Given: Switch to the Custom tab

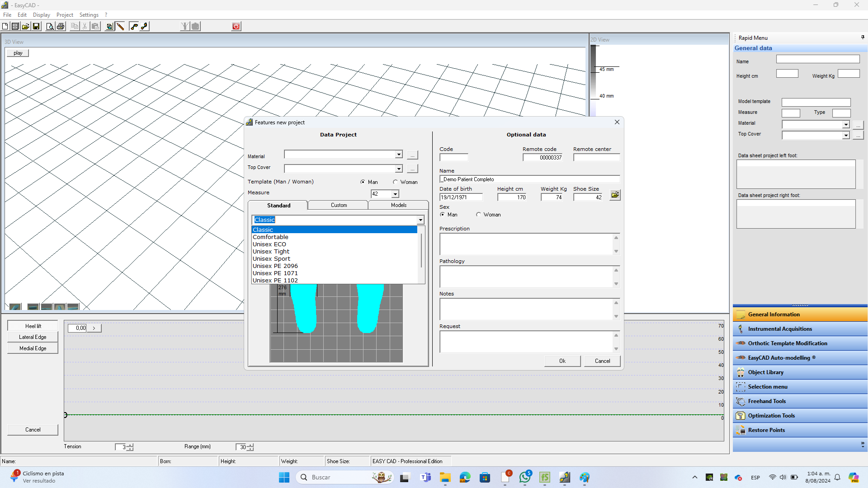Looking at the screenshot, I should (x=339, y=205).
